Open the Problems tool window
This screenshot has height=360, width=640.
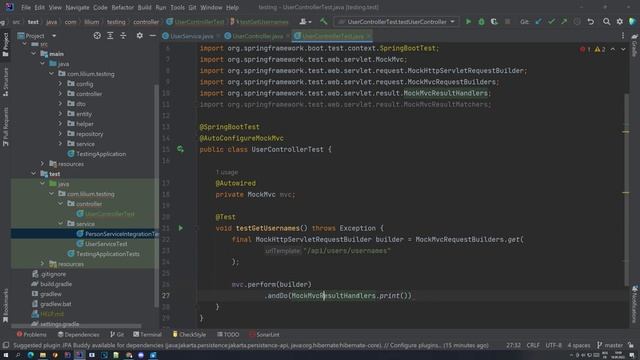(x=31, y=334)
